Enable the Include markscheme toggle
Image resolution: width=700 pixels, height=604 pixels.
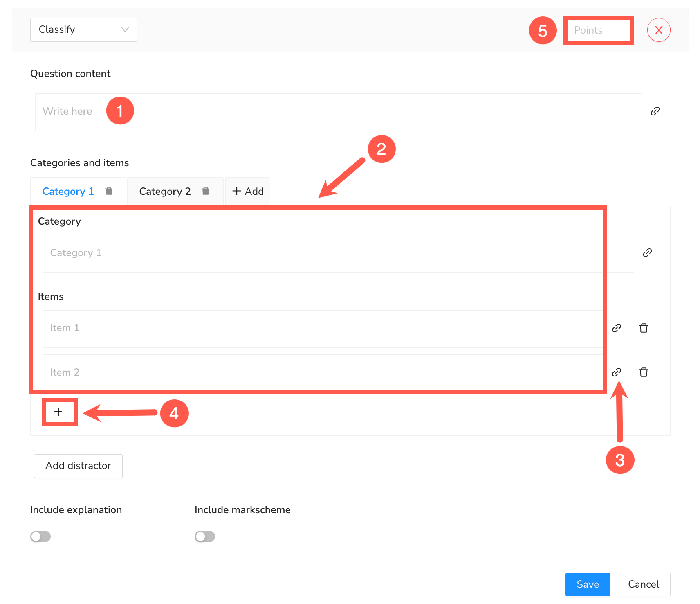(x=205, y=536)
